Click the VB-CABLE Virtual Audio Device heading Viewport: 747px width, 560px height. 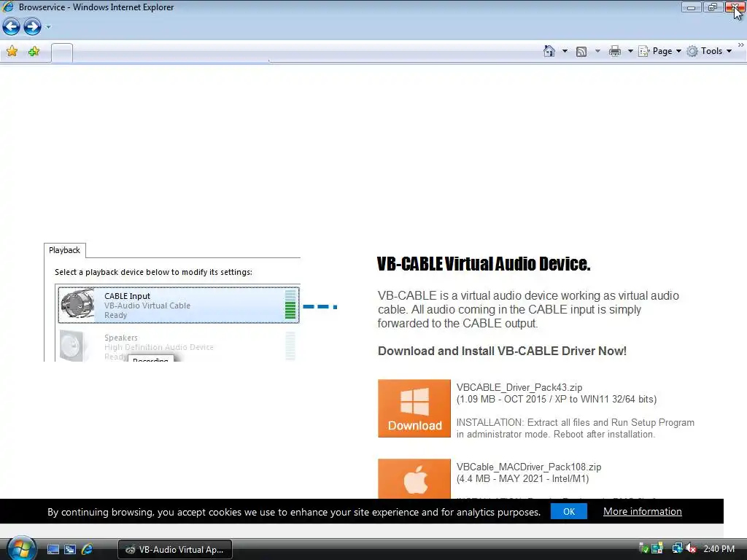click(x=484, y=263)
